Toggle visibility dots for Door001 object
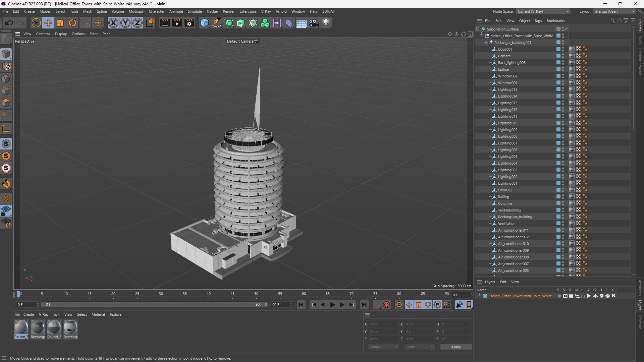The width and height of the screenshot is (644, 362). click(563, 49)
